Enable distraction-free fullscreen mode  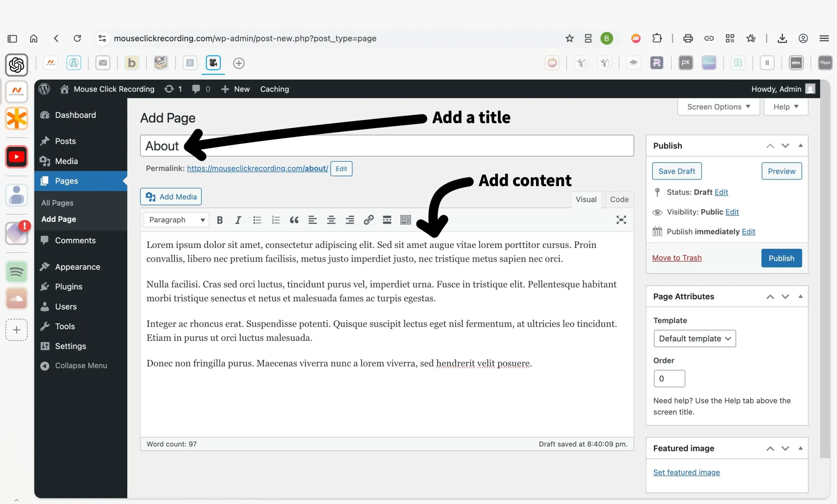point(621,220)
